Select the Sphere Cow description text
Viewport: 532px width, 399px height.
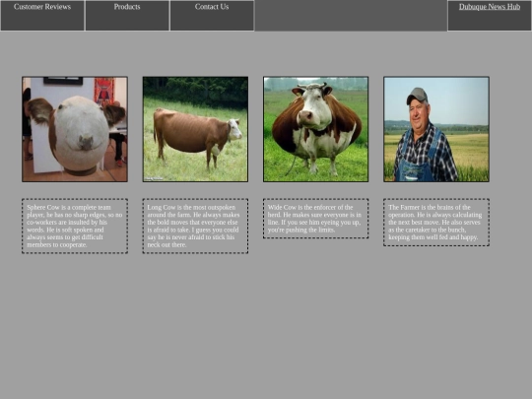pyautogui.click(x=75, y=226)
